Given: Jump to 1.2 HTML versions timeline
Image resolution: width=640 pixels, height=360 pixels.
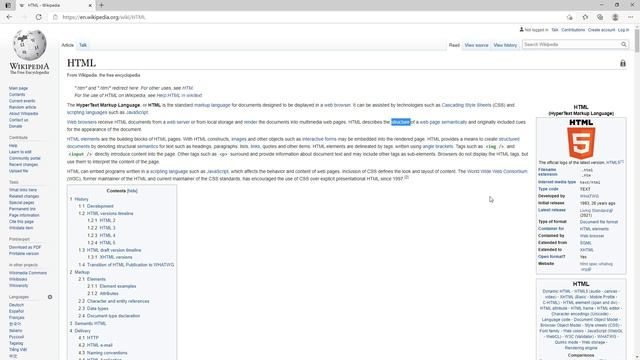Looking at the screenshot, I should (x=110, y=213).
